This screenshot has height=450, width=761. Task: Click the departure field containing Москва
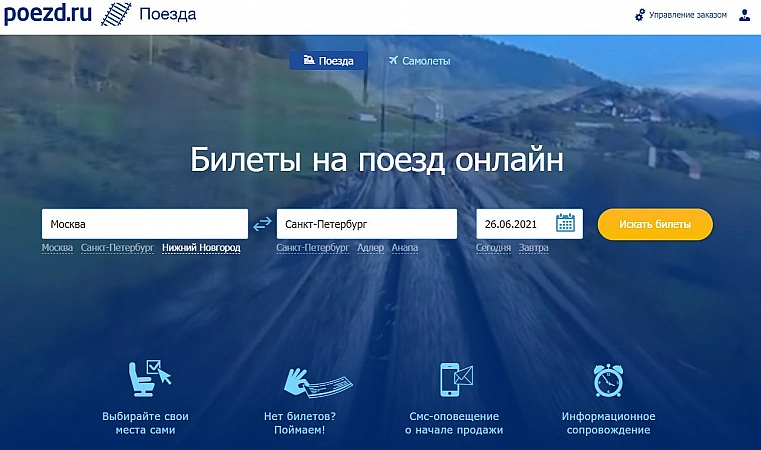click(144, 224)
